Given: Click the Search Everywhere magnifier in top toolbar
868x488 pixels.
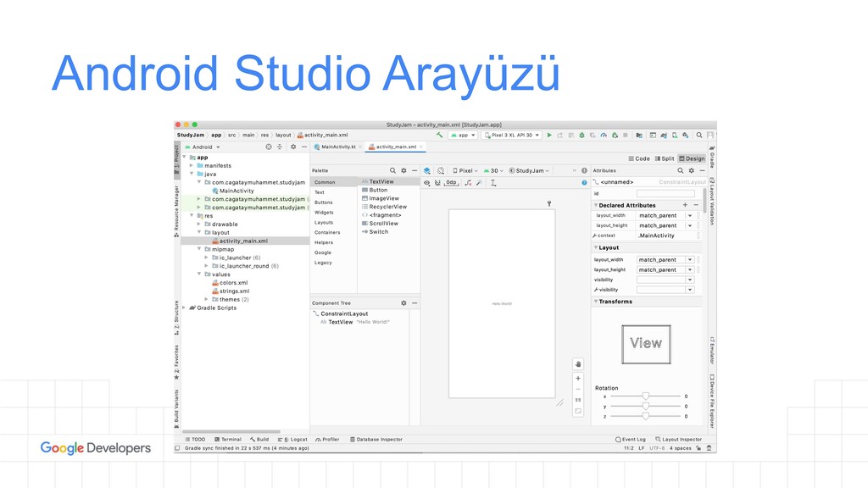Looking at the screenshot, I should click(x=699, y=135).
